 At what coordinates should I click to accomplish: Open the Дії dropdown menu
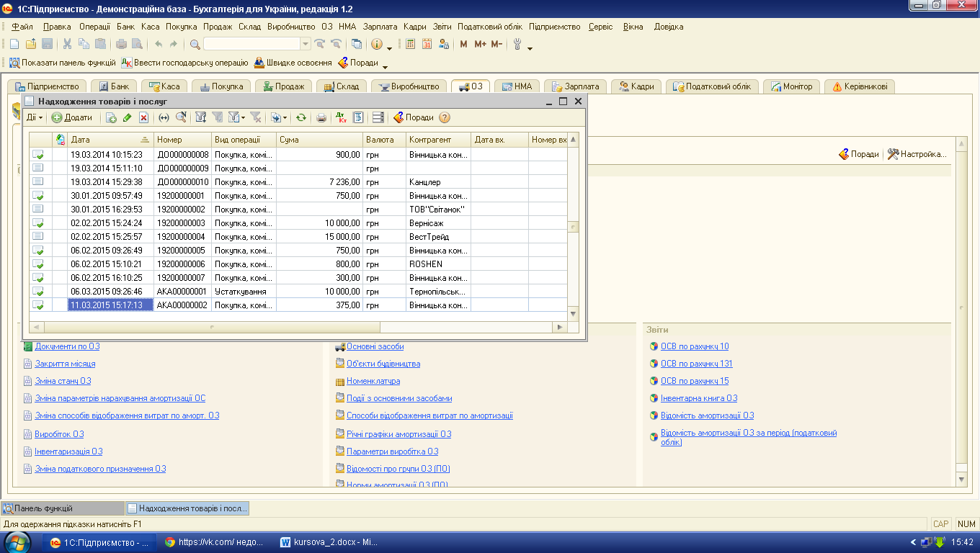click(x=35, y=117)
